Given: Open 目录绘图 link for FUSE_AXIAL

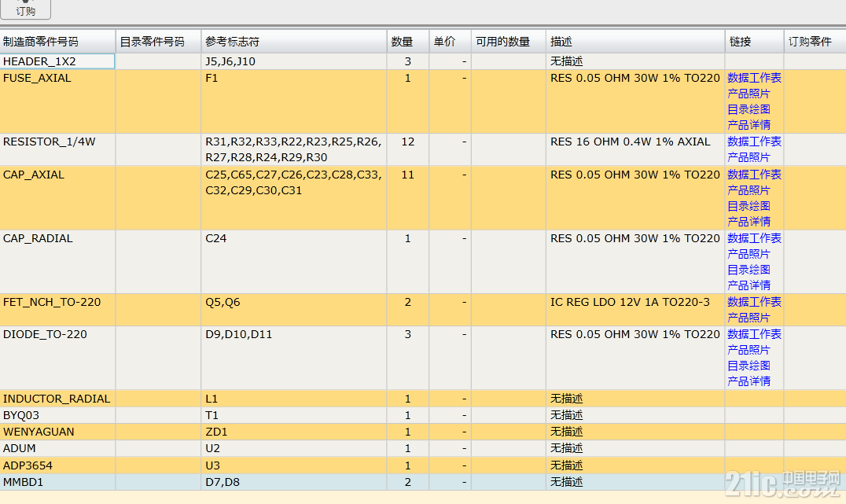Looking at the screenshot, I should pos(749,109).
